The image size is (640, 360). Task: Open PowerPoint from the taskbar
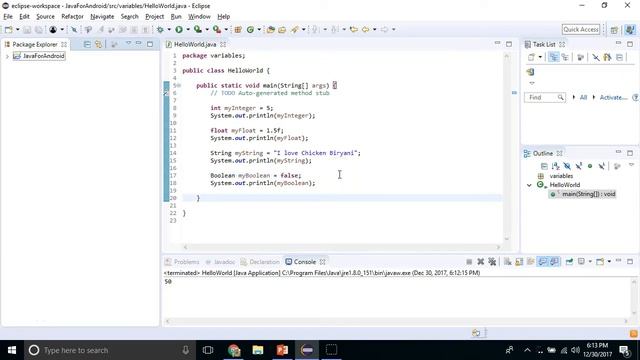pos(282,350)
